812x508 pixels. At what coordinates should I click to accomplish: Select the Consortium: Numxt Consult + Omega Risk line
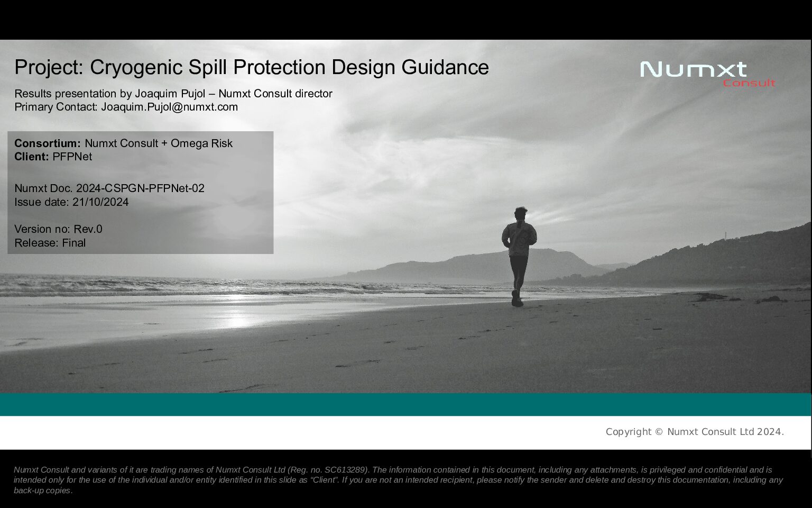tap(123, 143)
